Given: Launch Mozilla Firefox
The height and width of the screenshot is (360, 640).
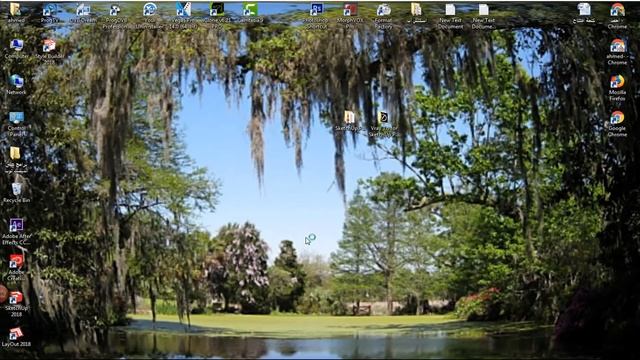Looking at the screenshot, I should tap(617, 88).
